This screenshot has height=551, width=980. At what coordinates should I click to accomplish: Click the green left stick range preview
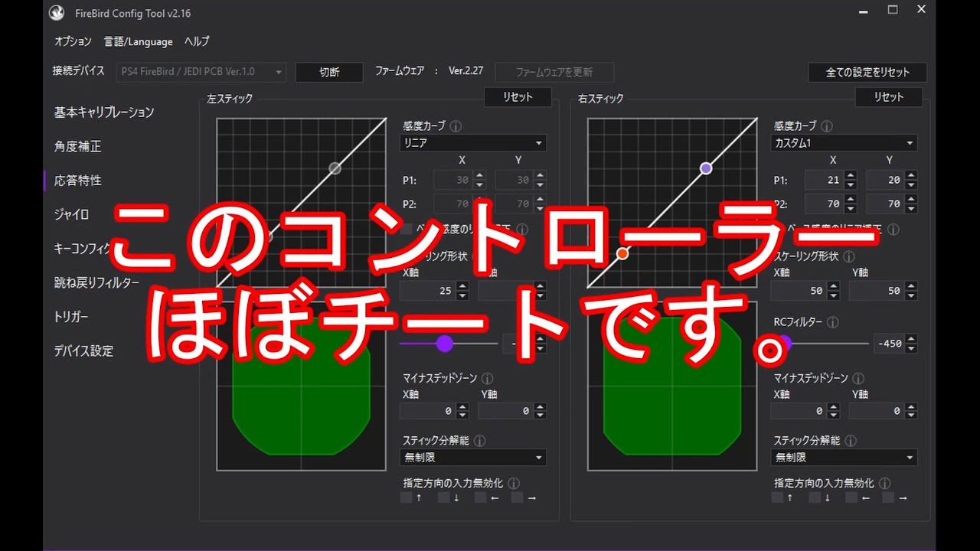301,386
